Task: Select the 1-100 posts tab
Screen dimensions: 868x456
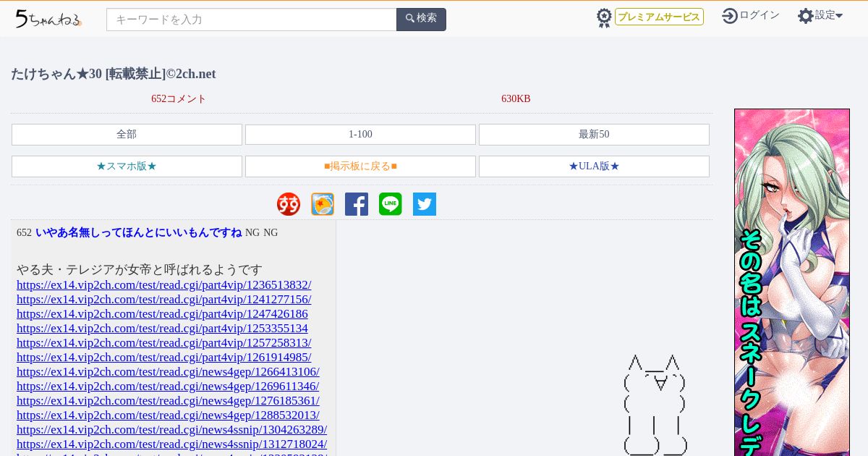Action: click(x=360, y=135)
